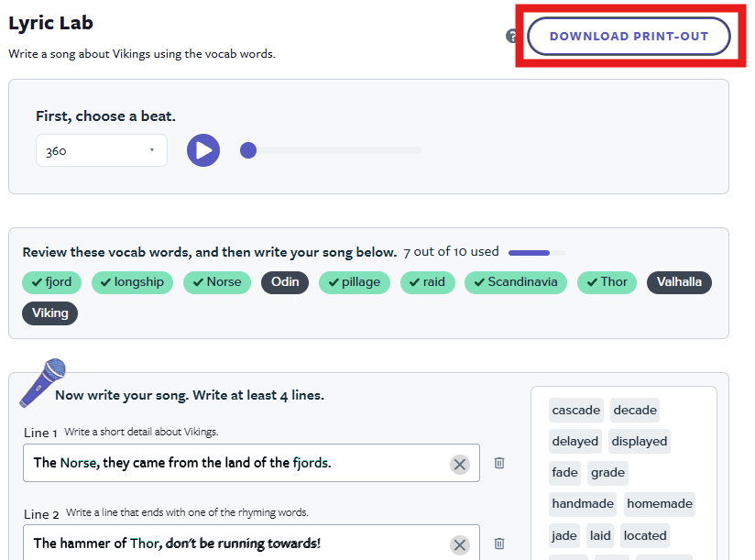Open the help question mark icon

511,36
